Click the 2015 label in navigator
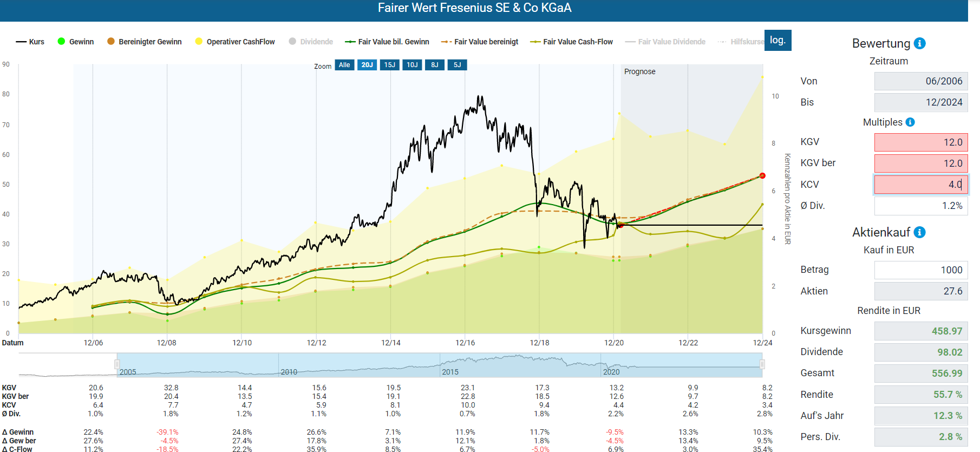 pyautogui.click(x=450, y=372)
